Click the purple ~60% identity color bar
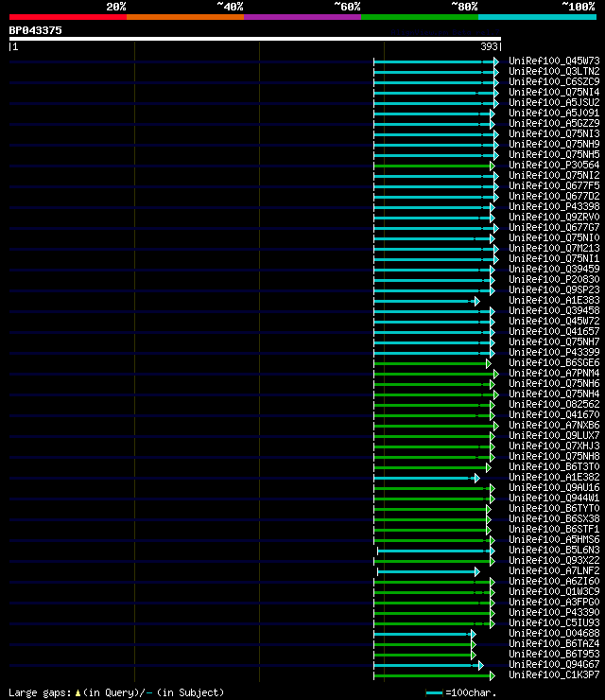The width and height of the screenshot is (605, 700). tap(302, 17)
